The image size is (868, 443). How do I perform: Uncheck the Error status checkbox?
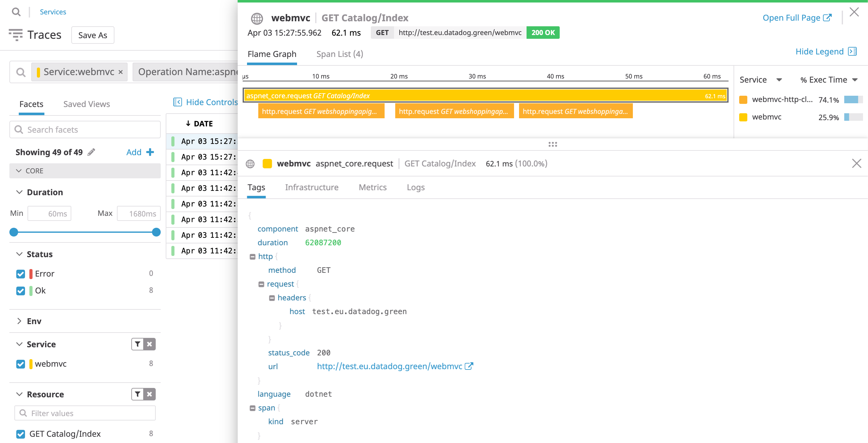pos(20,274)
